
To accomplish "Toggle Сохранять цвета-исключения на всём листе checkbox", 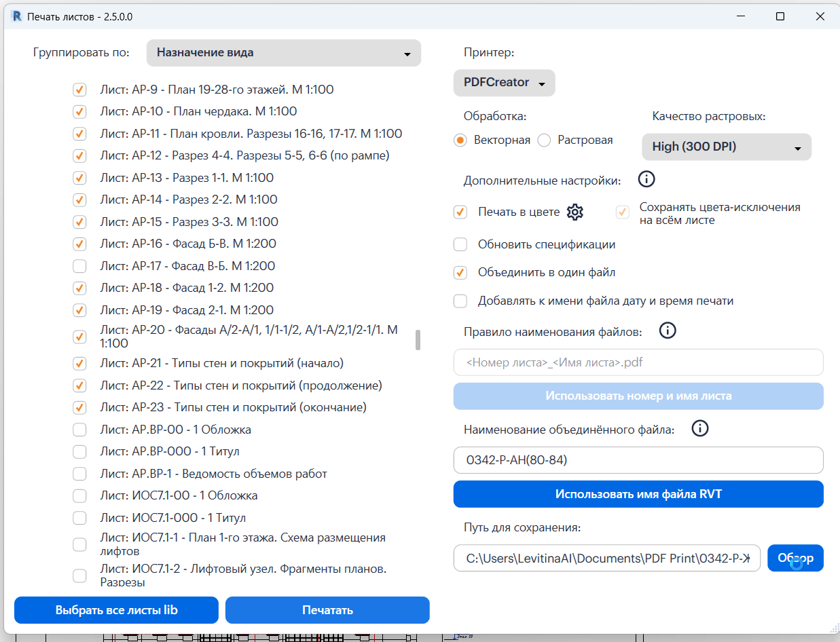I will point(622,212).
